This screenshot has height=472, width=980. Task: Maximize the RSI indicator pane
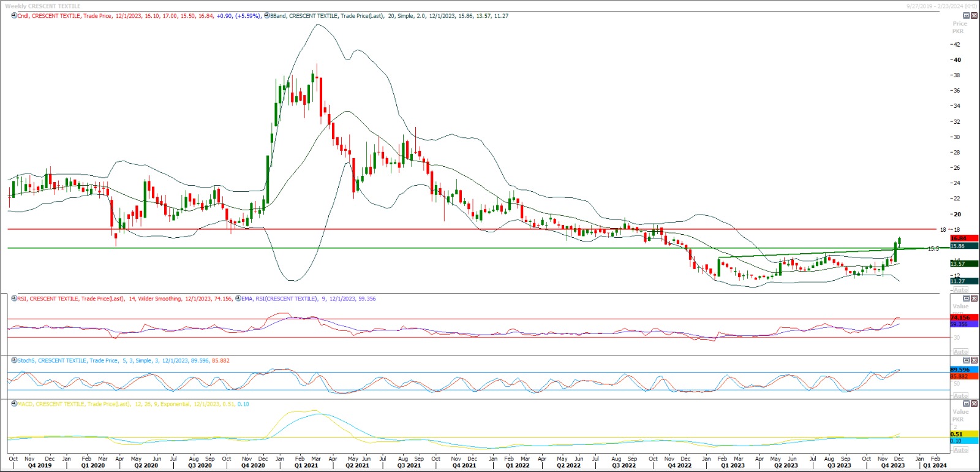967,299
